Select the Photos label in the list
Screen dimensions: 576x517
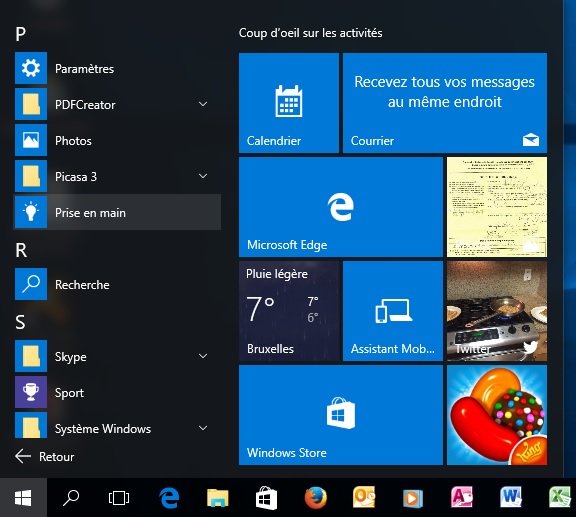click(73, 141)
